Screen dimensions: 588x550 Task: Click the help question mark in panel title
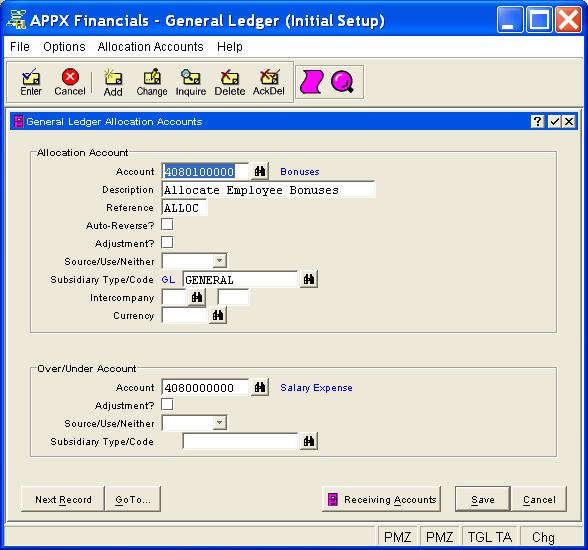click(537, 121)
